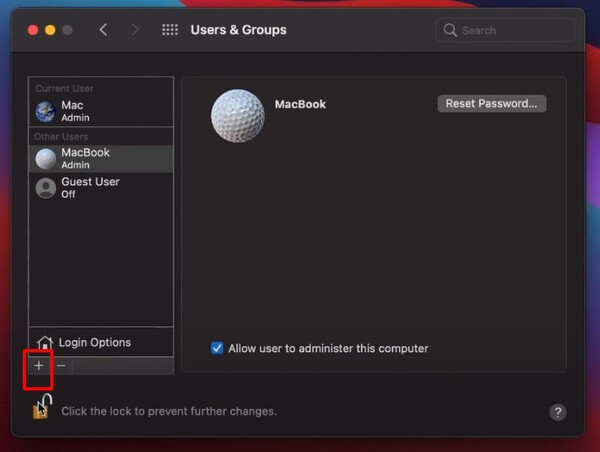
Task: Click the Earth avatar for Mac
Action: click(46, 112)
